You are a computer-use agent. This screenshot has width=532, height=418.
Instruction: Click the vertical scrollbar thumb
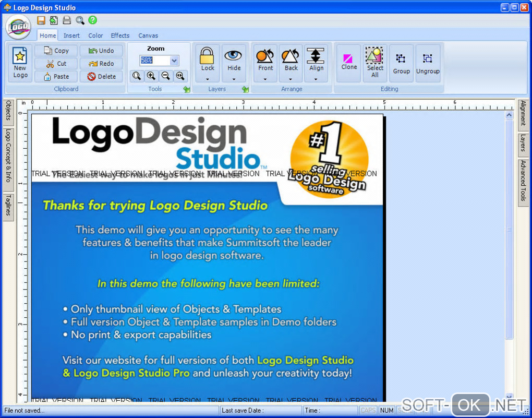point(509,229)
